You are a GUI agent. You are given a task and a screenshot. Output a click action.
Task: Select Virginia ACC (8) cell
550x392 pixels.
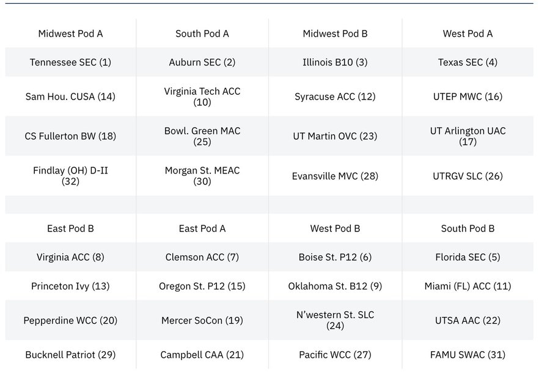tap(70, 257)
